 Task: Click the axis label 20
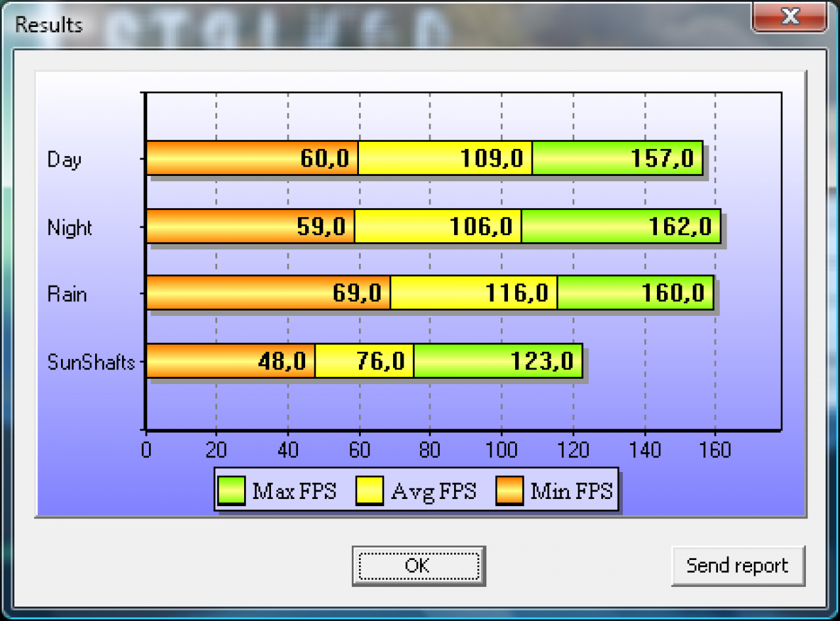(x=216, y=450)
